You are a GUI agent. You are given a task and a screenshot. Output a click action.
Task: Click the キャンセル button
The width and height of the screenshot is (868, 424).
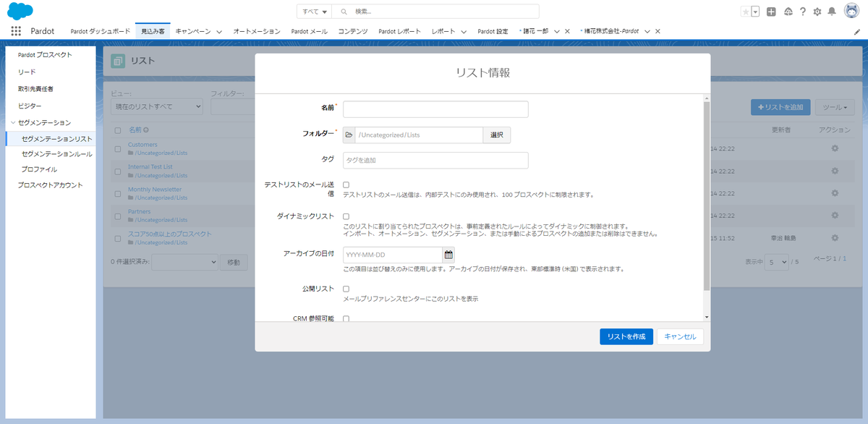pyautogui.click(x=680, y=336)
